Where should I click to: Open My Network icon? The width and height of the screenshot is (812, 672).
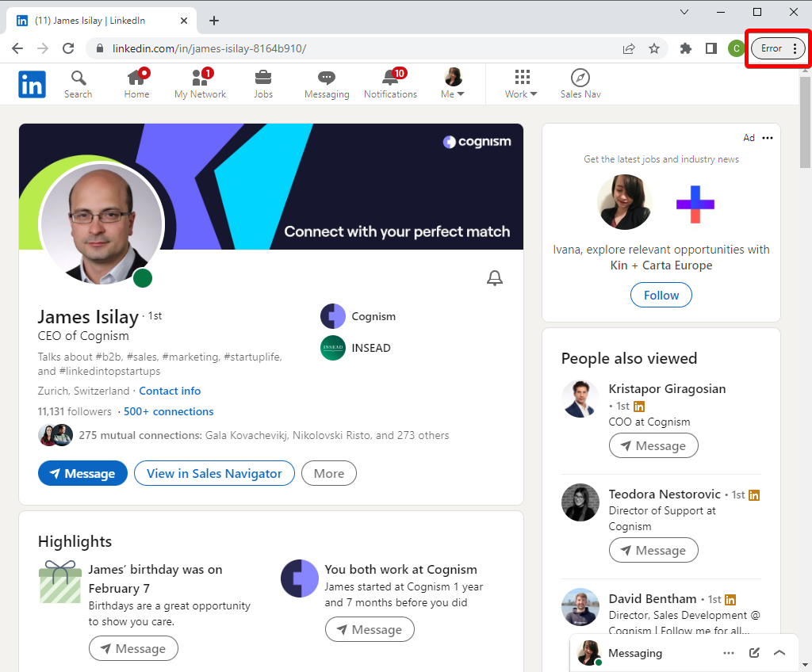tap(201, 84)
